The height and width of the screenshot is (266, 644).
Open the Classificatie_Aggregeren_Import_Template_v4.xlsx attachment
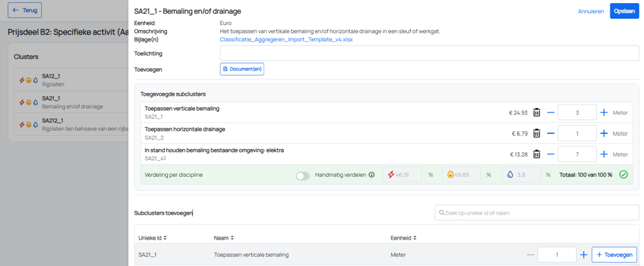286,40
